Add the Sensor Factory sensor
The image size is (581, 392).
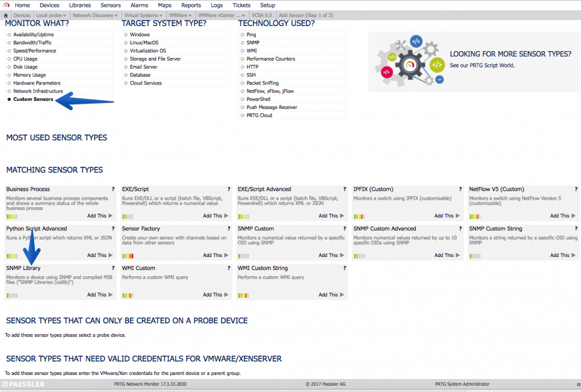215,255
